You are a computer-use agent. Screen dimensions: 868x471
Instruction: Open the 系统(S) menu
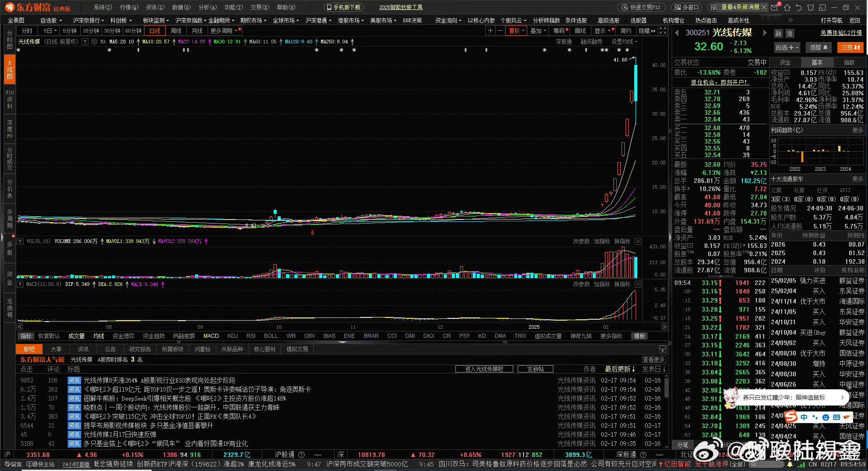pos(103,7)
